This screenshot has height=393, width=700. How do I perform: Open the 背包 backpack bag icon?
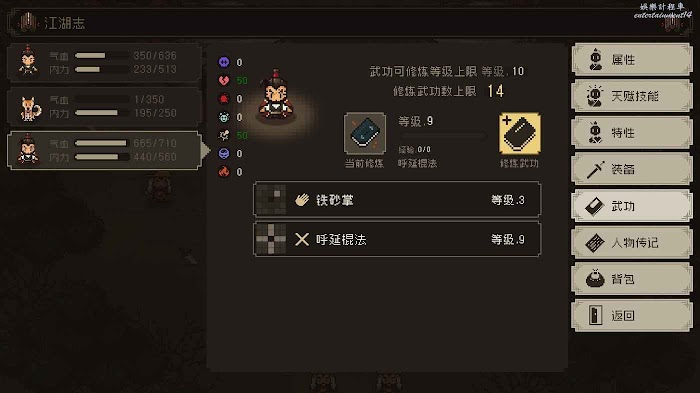[595, 279]
